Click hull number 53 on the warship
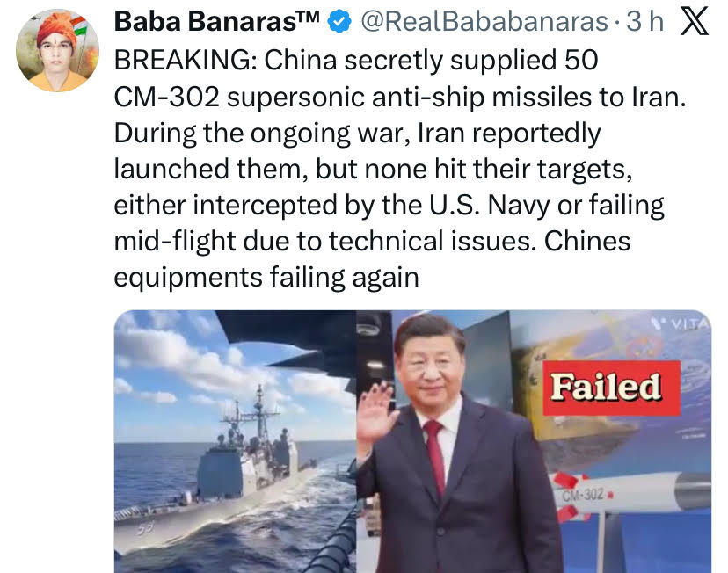728x573 pixels. pyautogui.click(x=144, y=528)
